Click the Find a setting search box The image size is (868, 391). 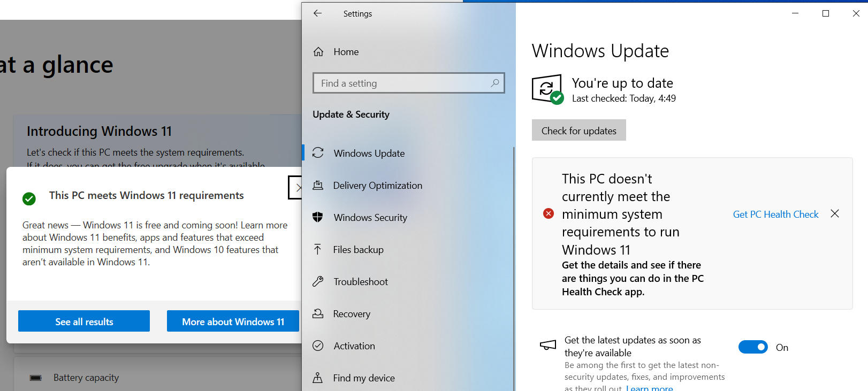[409, 83]
